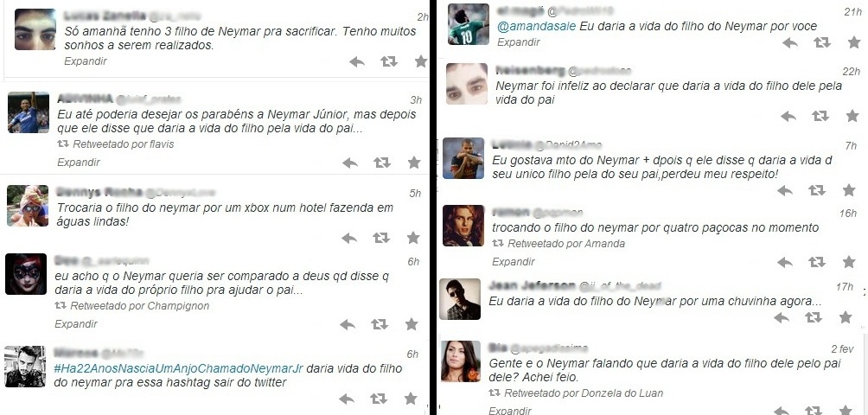Retweet the perdeu meu respeito tweet

coord(817,190)
